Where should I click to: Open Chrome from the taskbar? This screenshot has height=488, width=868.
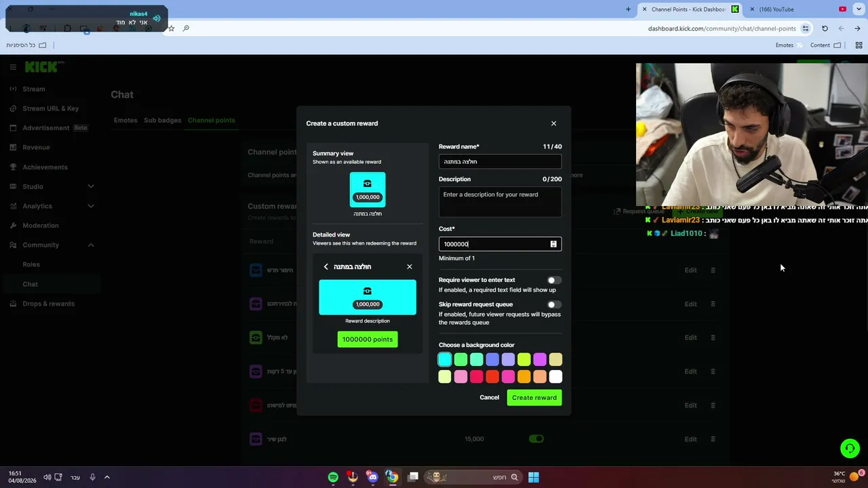(392, 477)
